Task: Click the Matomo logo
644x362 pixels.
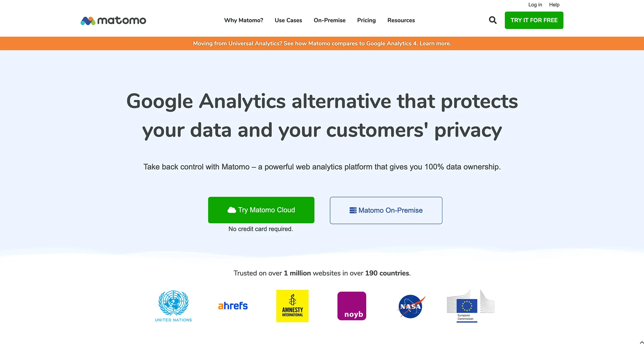Action: (x=113, y=21)
